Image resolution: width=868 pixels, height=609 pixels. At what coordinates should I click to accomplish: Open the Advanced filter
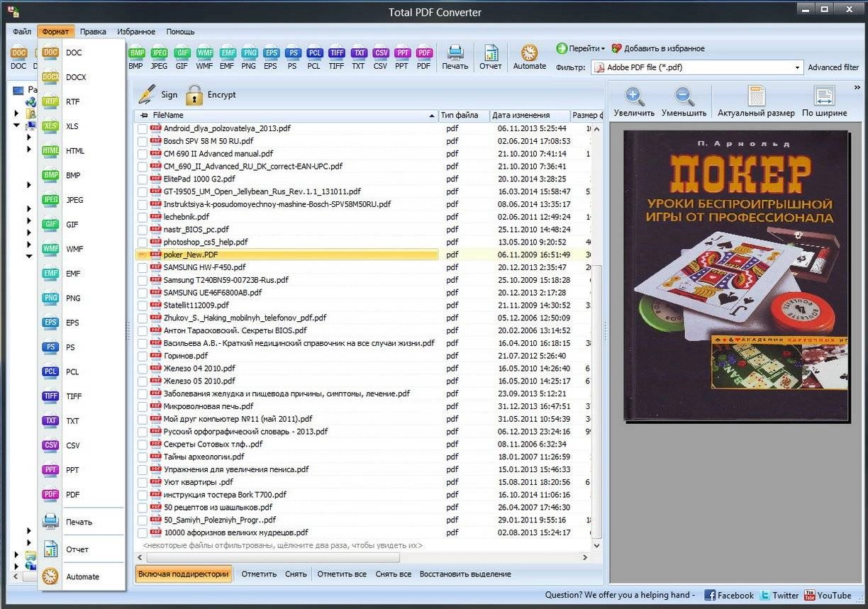point(833,67)
